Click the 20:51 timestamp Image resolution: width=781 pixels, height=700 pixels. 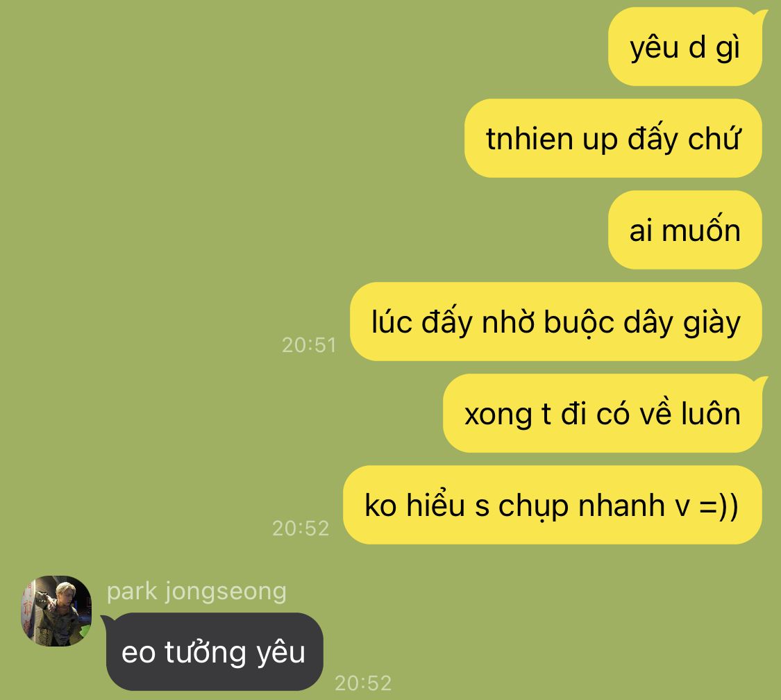click(310, 344)
